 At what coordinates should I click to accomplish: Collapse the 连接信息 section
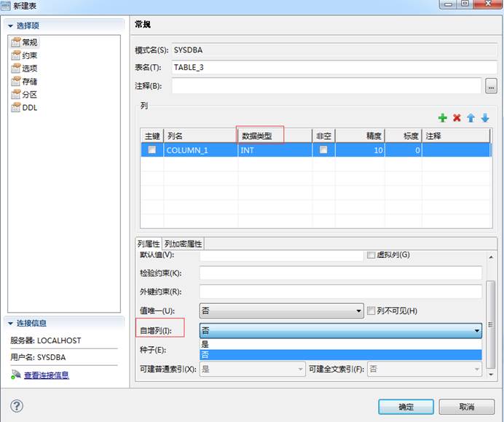point(11,324)
